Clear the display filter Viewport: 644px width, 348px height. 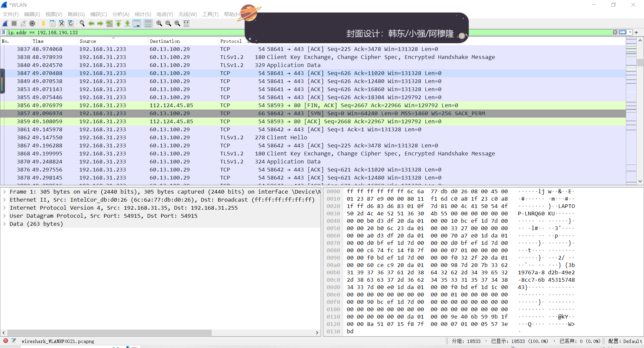[x=615, y=32]
